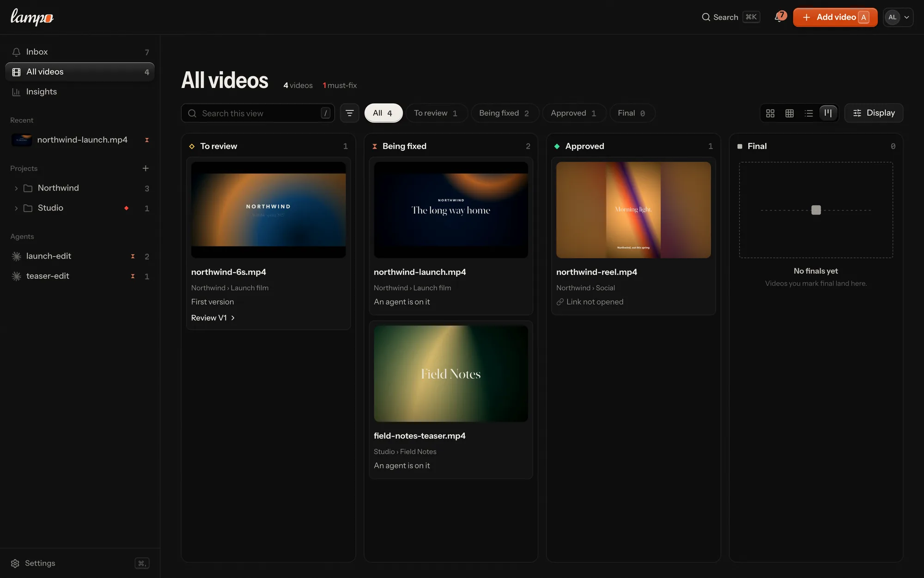Open the long way home thumbnail
This screenshot has height=578, width=924.
click(x=451, y=210)
